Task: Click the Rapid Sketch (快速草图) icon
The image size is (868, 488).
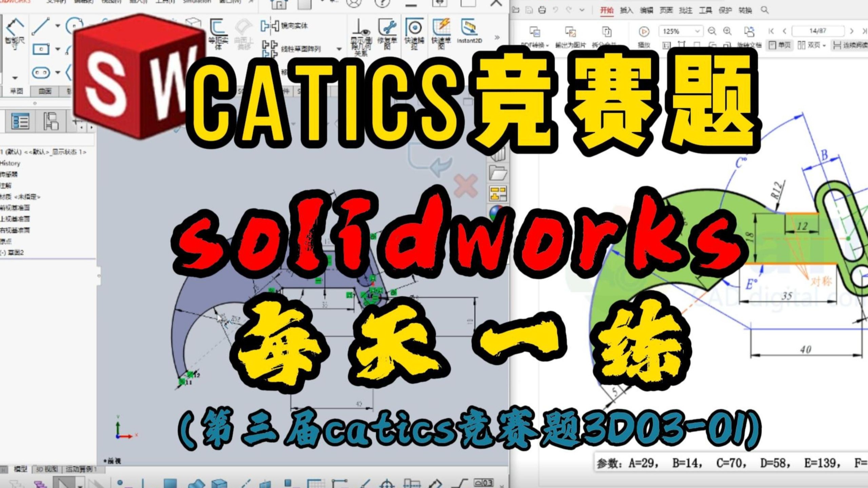Action: coord(441,34)
